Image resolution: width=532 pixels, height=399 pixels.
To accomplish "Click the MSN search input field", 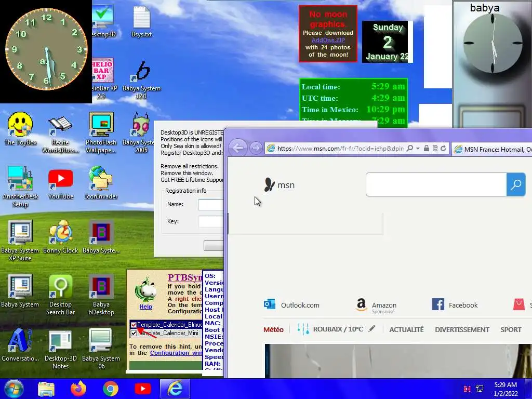I will click(436, 184).
